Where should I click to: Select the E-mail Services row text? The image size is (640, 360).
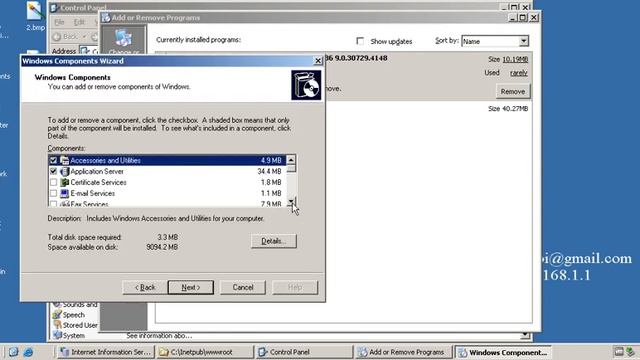(x=93, y=193)
